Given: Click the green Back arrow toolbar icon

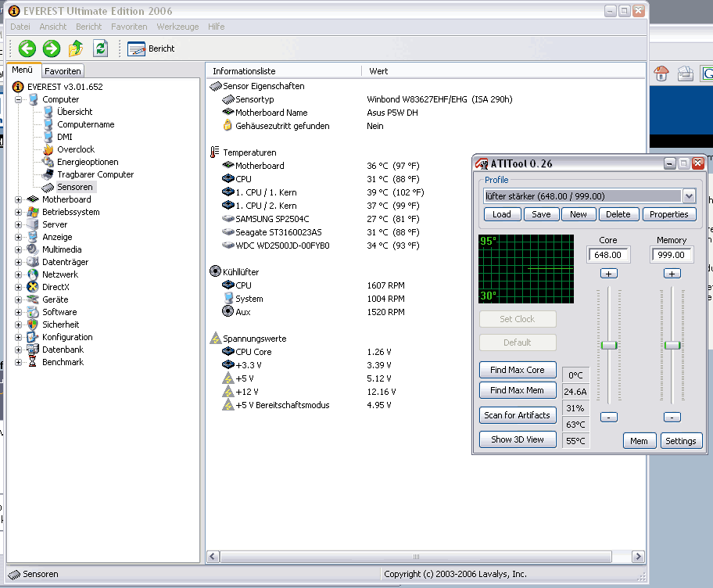Looking at the screenshot, I should [x=27, y=48].
